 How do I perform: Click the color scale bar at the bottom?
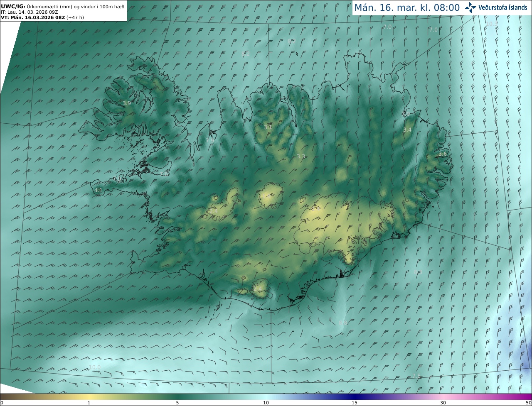pyautogui.click(x=266, y=396)
